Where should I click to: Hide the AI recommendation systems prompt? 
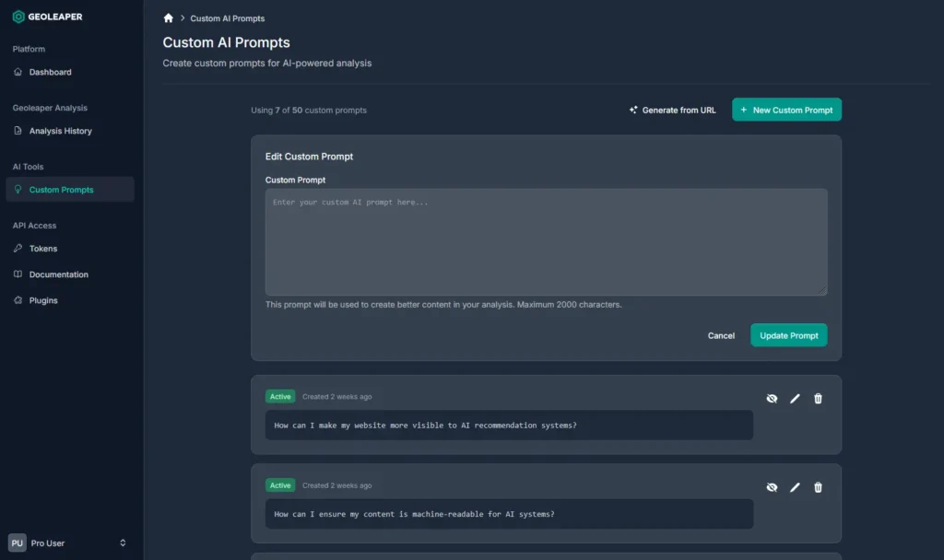click(772, 399)
